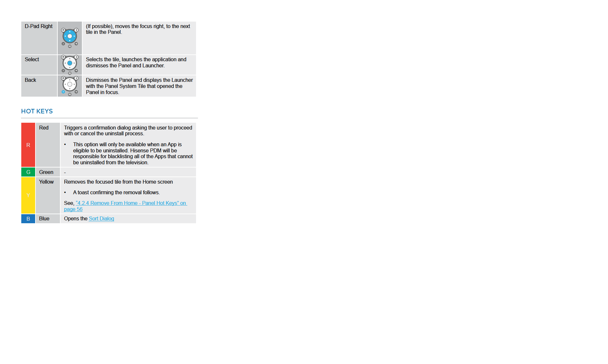Click the yellow Y hot key swatch
The height and width of the screenshot is (364, 608).
coord(28,195)
